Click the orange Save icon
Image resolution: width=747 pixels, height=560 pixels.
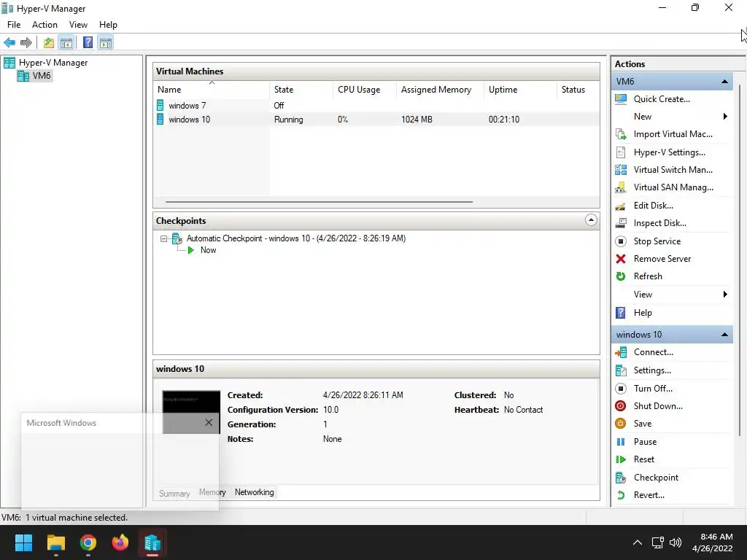click(x=621, y=424)
